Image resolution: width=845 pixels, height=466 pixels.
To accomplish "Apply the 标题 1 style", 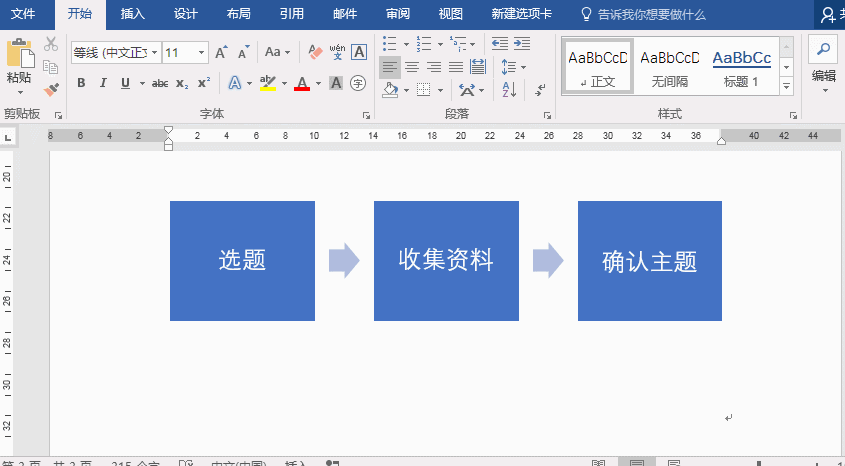I will (x=741, y=65).
